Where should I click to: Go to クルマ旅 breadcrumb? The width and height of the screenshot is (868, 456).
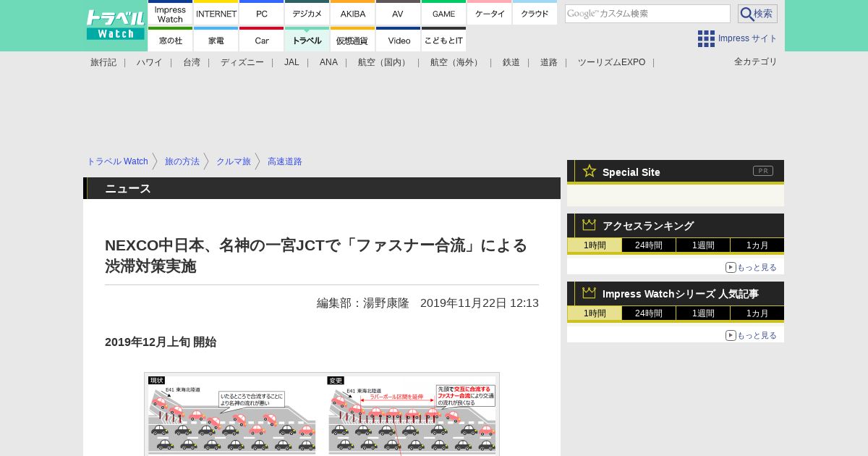tap(234, 161)
